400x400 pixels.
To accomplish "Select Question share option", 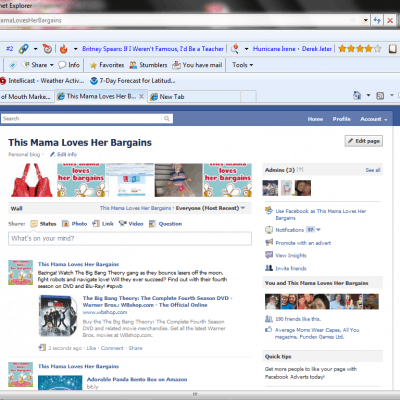I will coord(166,224).
